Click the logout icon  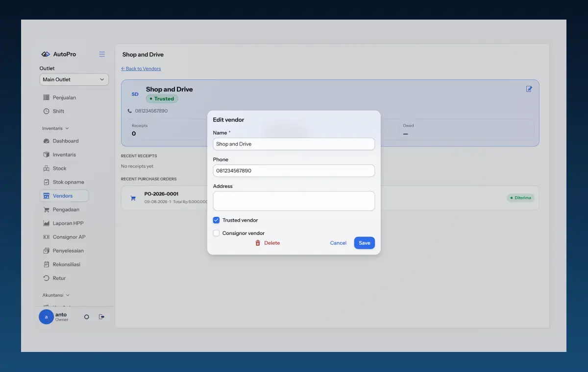click(102, 317)
